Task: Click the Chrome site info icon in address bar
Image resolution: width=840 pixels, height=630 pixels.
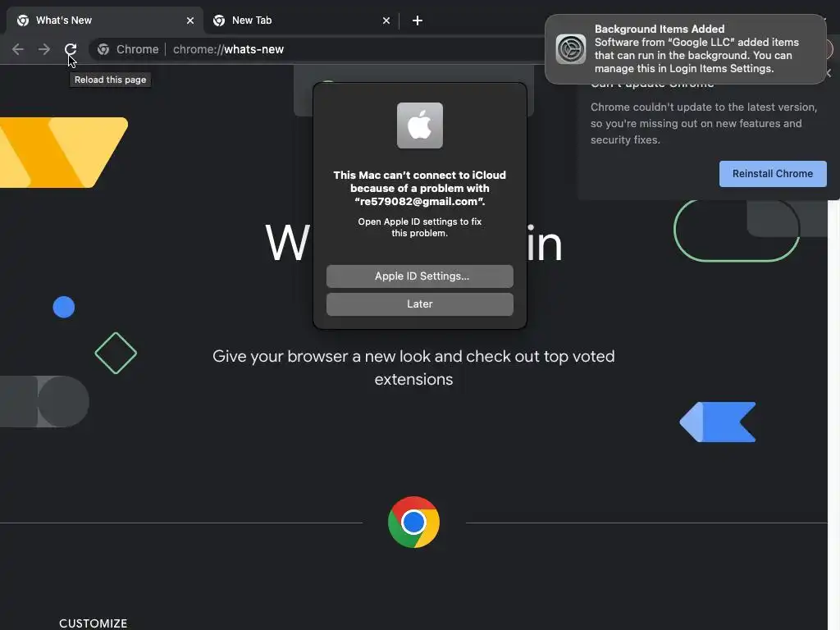Action: (103, 49)
